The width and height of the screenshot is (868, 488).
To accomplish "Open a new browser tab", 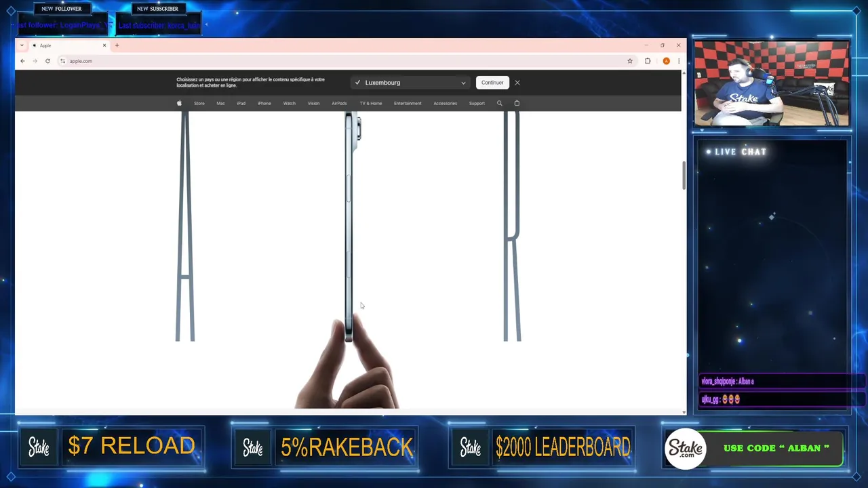I will [117, 45].
